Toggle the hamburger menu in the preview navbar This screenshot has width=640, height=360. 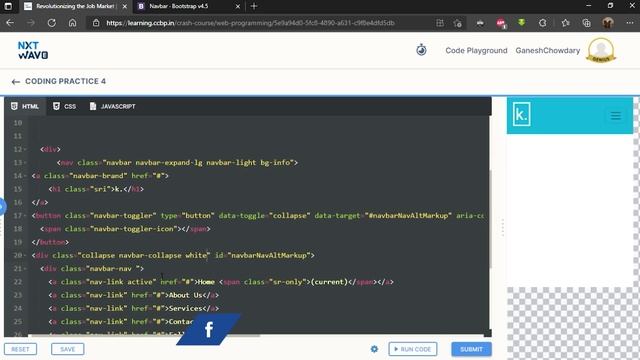[616, 116]
